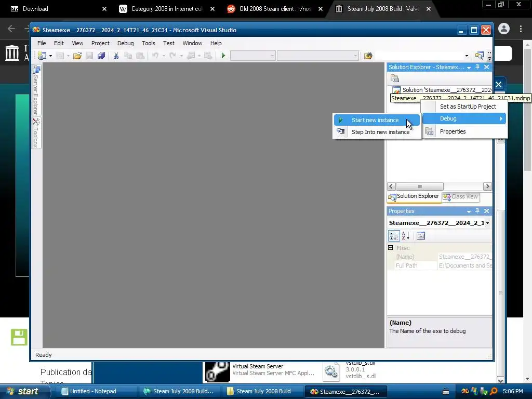The width and height of the screenshot is (532, 399).
Task: Switch to the Class View tab
Action: [461, 197]
